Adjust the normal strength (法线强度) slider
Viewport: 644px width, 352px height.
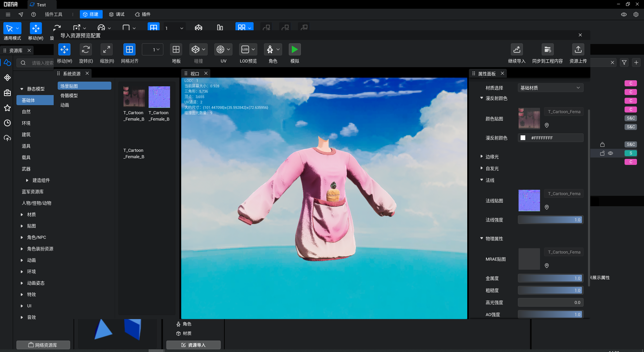pyautogui.click(x=550, y=220)
